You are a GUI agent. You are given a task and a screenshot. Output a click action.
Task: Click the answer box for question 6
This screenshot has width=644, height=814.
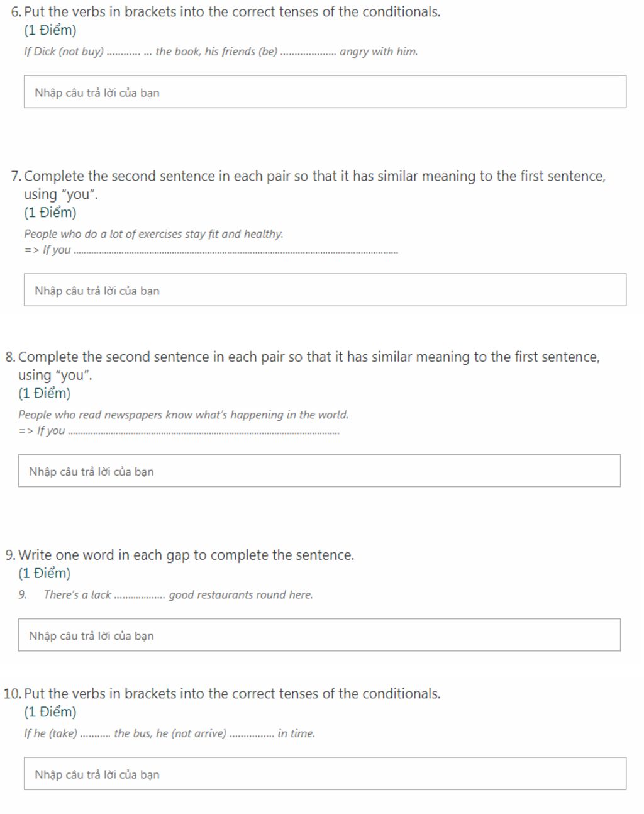click(x=325, y=92)
